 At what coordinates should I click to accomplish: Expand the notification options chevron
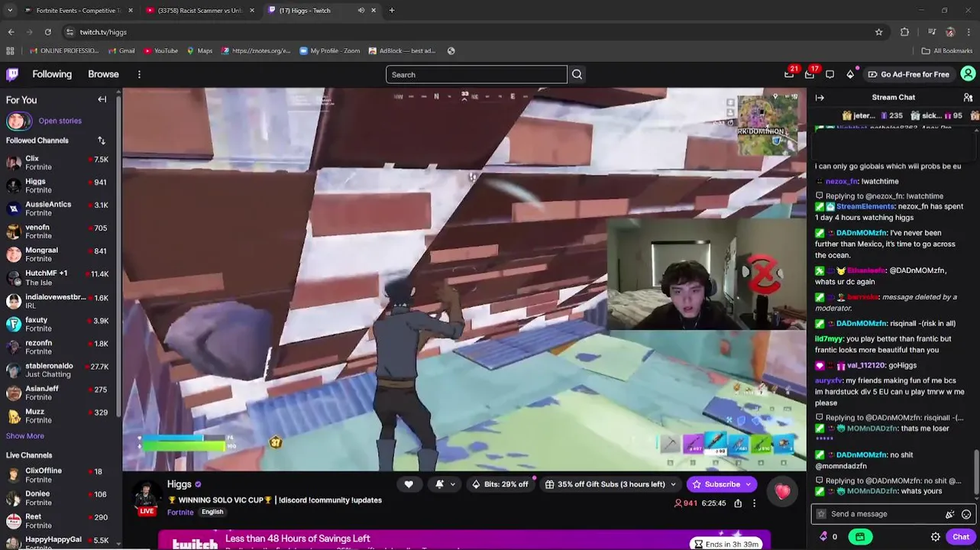point(452,484)
